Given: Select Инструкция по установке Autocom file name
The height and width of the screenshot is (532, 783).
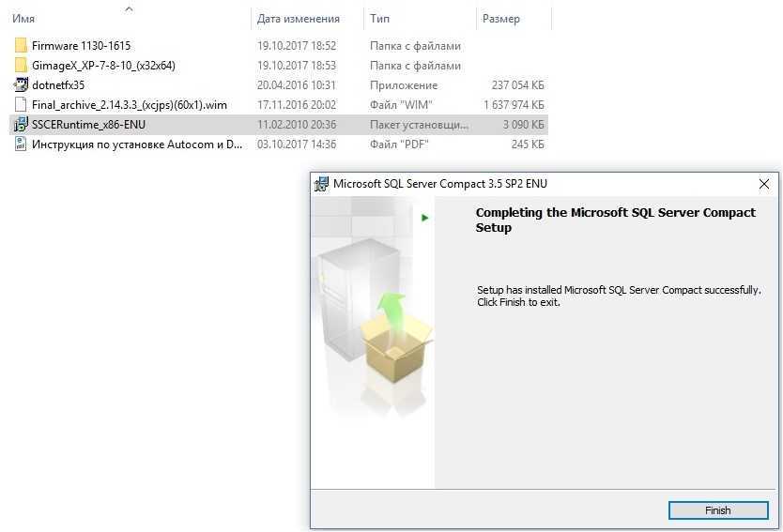Looking at the screenshot, I should (137, 144).
